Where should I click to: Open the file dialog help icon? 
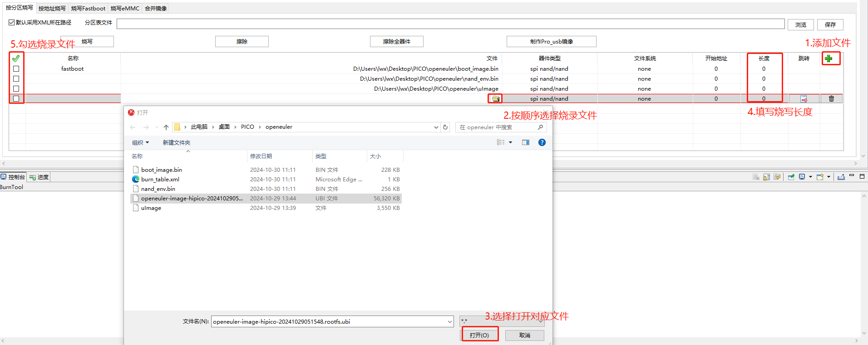[542, 142]
